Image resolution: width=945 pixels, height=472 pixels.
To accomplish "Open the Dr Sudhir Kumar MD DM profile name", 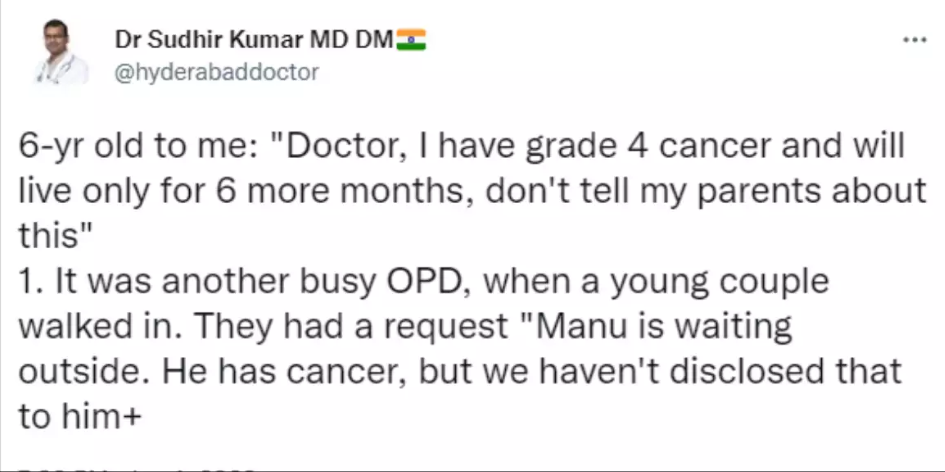I will pyautogui.click(x=254, y=40).
